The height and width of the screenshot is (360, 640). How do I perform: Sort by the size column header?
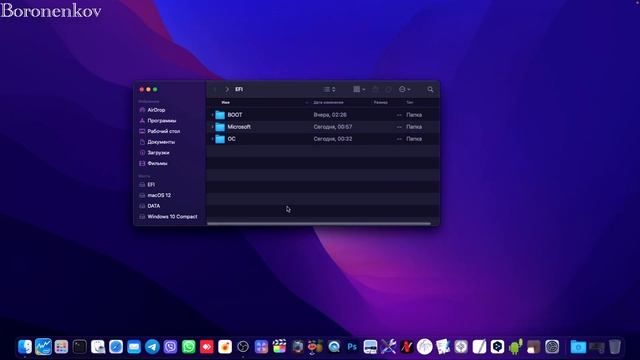380,102
